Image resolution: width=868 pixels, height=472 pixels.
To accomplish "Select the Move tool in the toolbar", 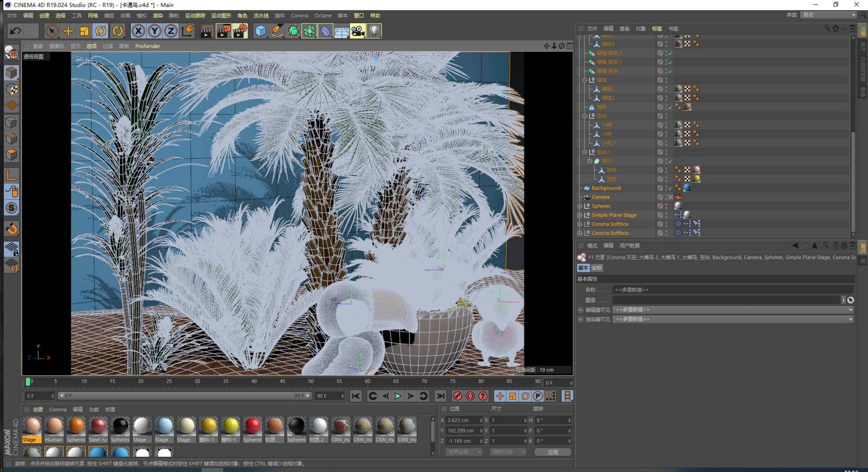I will point(68,31).
